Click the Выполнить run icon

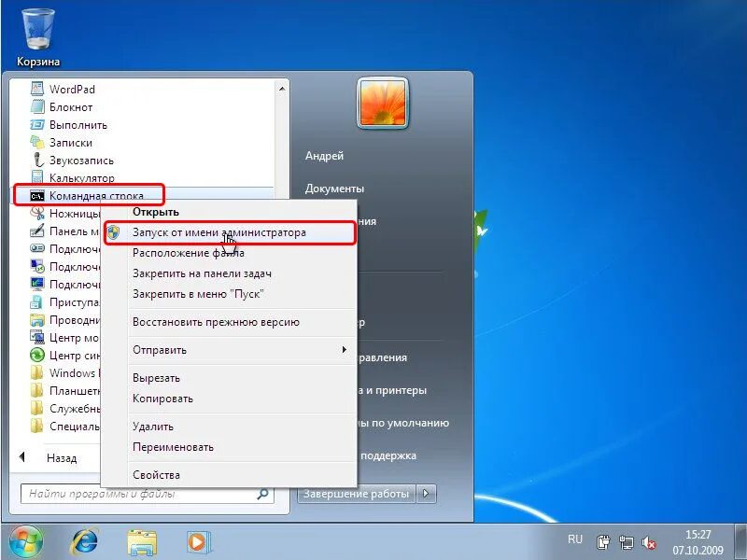click(x=36, y=125)
